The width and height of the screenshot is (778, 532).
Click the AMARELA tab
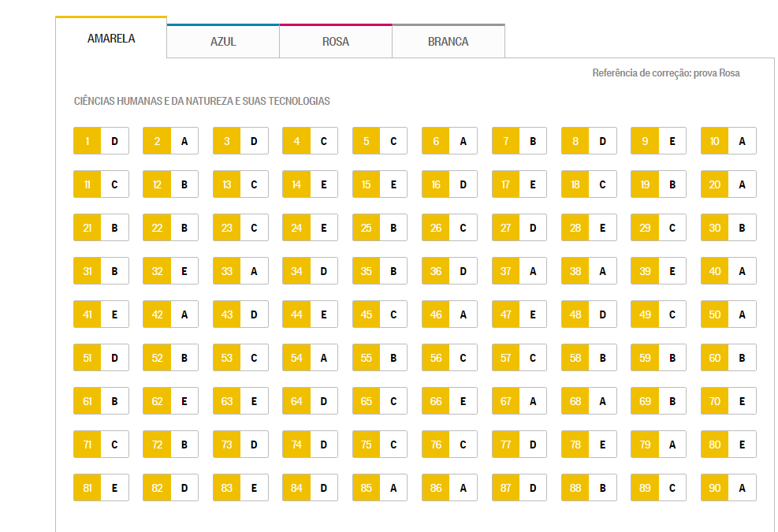pos(111,38)
